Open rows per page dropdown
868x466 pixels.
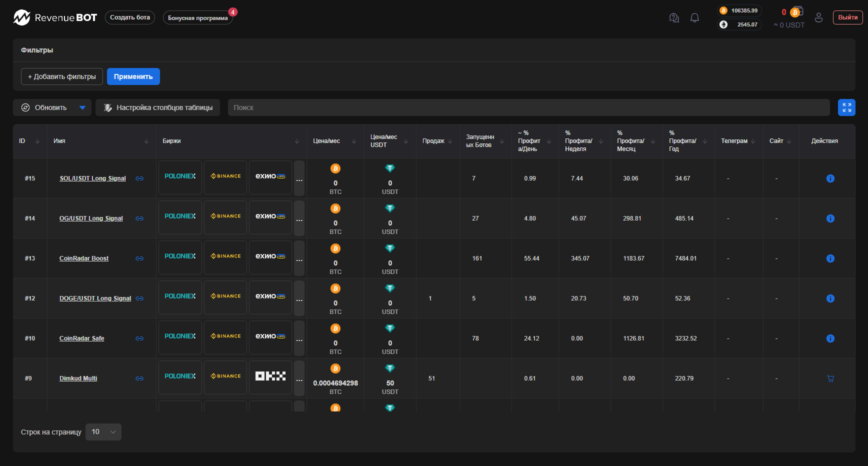103,432
